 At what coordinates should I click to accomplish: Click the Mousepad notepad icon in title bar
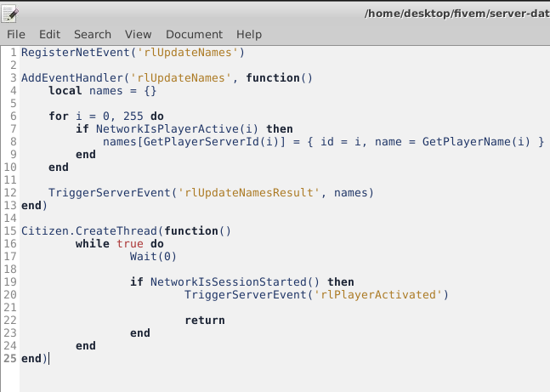pos(10,12)
